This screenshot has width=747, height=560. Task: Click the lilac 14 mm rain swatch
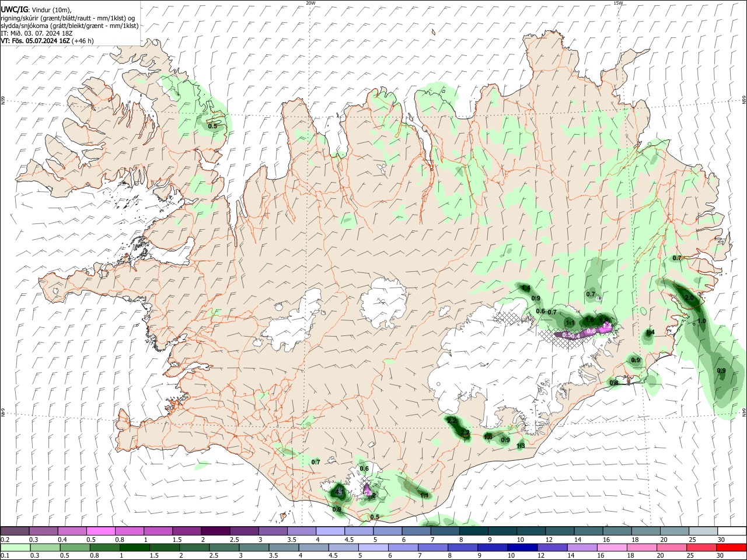click(582, 548)
